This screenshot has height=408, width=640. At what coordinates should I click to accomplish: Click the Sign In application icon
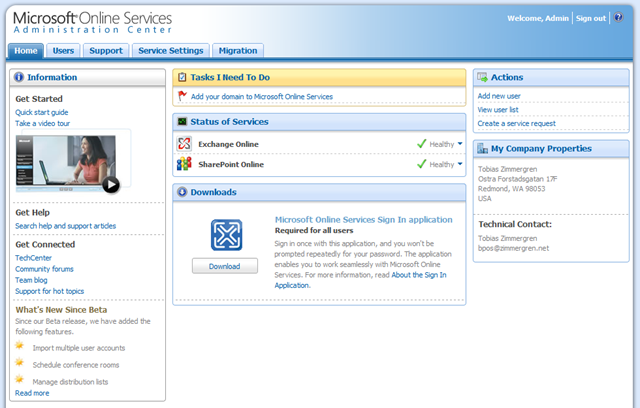pyautogui.click(x=225, y=234)
